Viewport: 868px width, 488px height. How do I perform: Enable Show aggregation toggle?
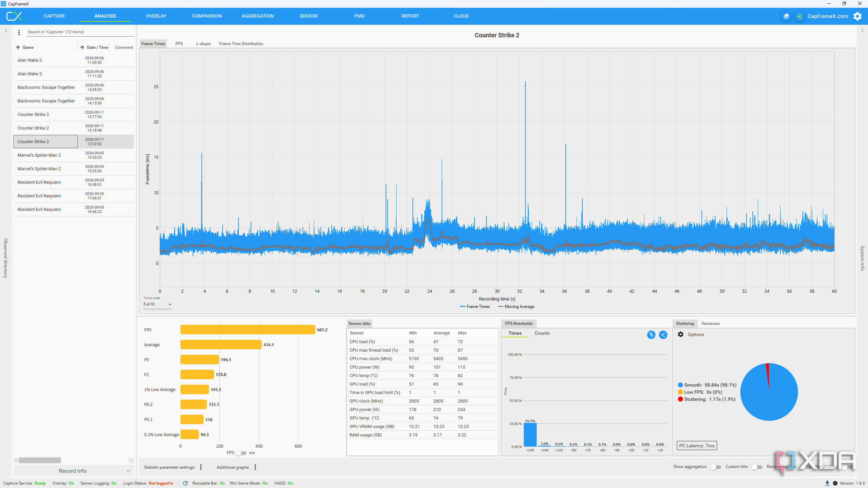(x=715, y=467)
